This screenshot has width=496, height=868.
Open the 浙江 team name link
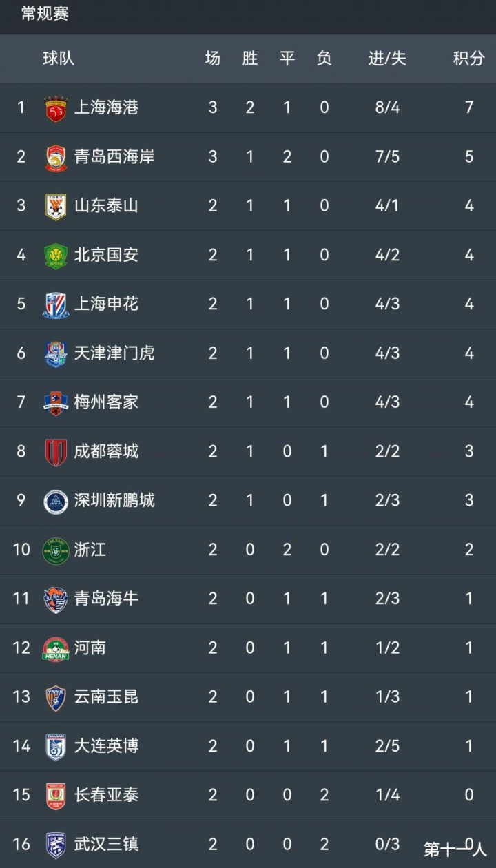pyautogui.click(x=90, y=550)
